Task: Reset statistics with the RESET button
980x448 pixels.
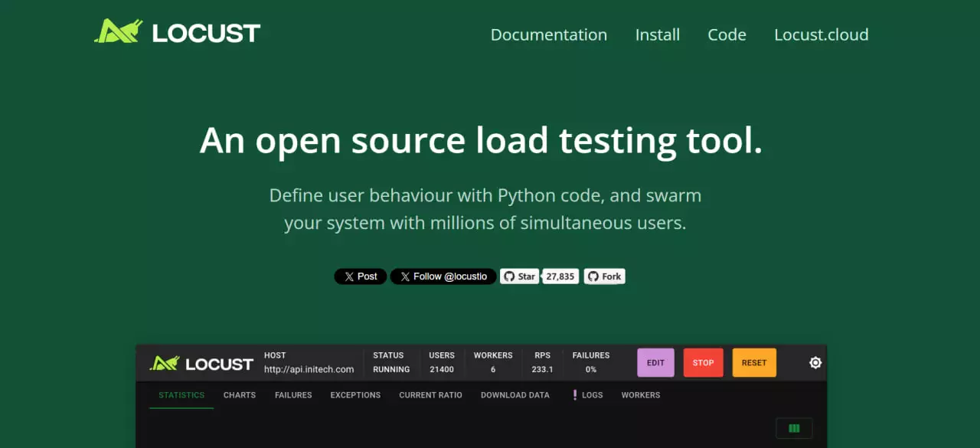Action: pos(754,363)
